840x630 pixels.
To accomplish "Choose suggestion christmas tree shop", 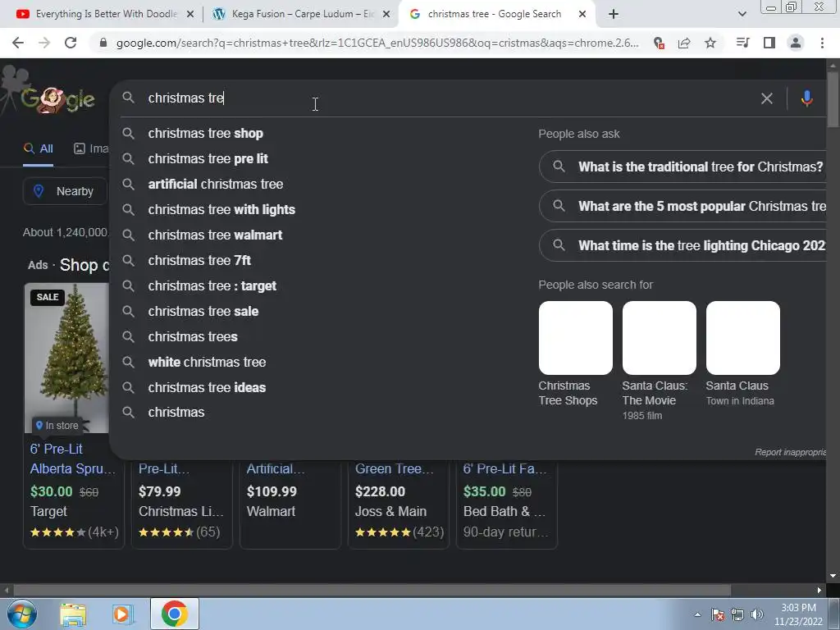I will tap(205, 134).
